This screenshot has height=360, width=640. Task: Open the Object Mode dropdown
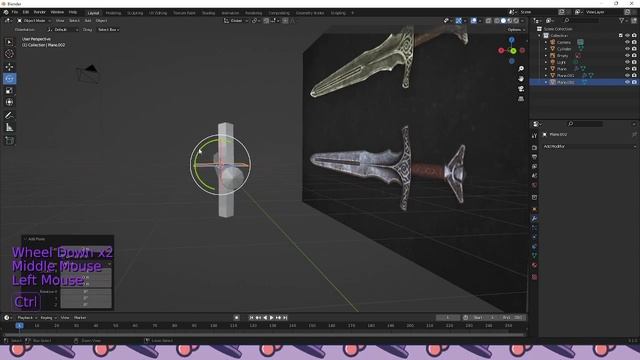[x=34, y=20]
